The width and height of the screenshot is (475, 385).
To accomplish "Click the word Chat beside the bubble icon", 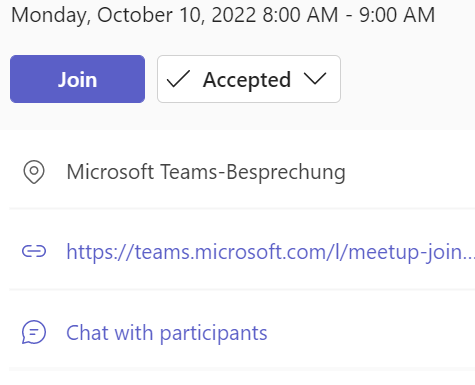I will pyautogui.click(x=87, y=333).
